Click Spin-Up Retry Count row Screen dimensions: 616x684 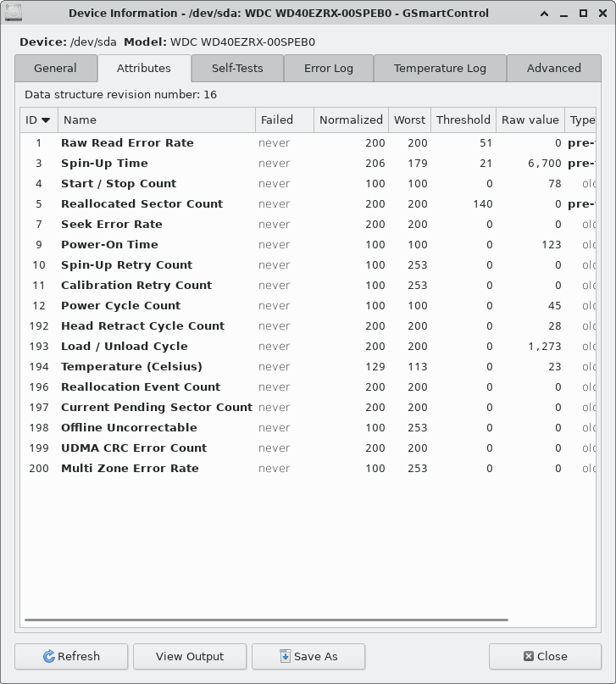pyautogui.click(x=308, y=265)
